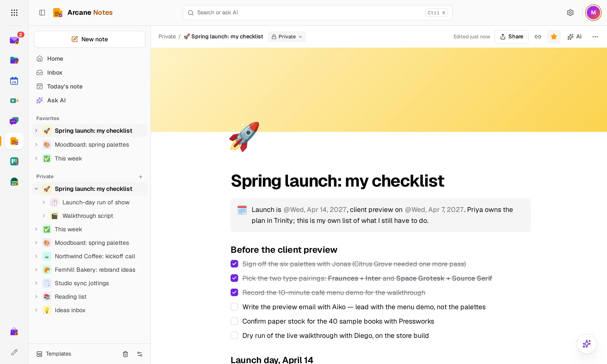
Task: Open floating AI sparkle assistant button
Action: tap(586, 344)
